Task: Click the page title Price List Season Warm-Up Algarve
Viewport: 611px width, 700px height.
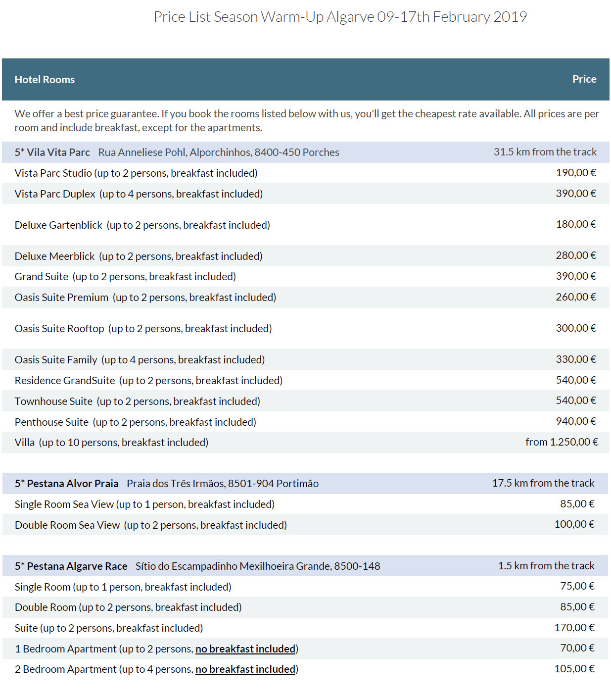Action: coord(340,17)
